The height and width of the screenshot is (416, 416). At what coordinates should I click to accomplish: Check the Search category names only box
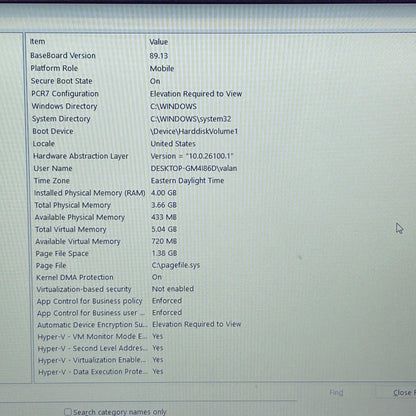click(68, 412)
